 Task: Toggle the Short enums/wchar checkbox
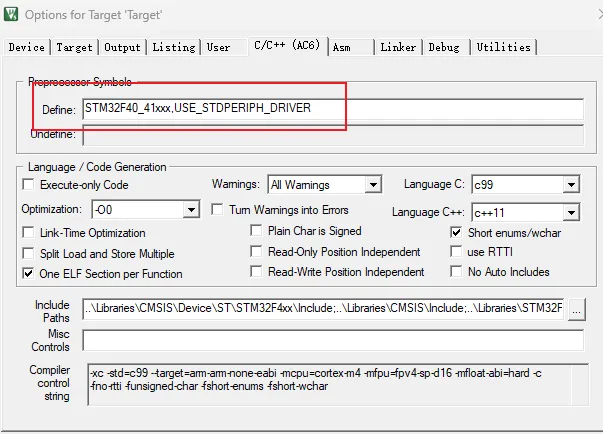[456, 232]
